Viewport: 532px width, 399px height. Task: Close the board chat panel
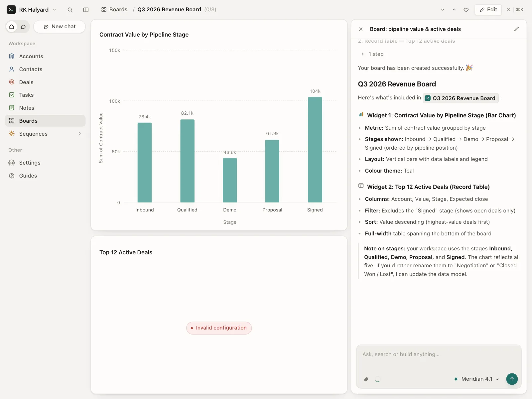pyautogui.click(x=361, y=29)
